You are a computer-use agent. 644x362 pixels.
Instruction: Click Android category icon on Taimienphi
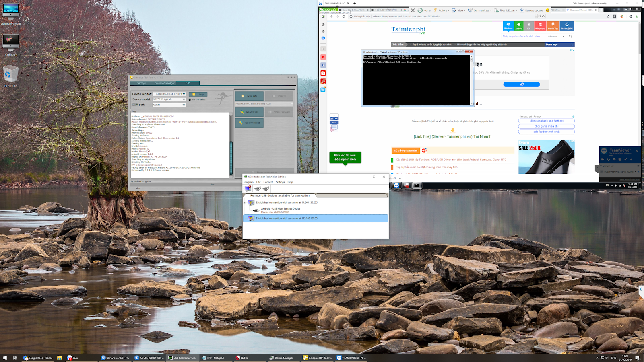point(519,26)
